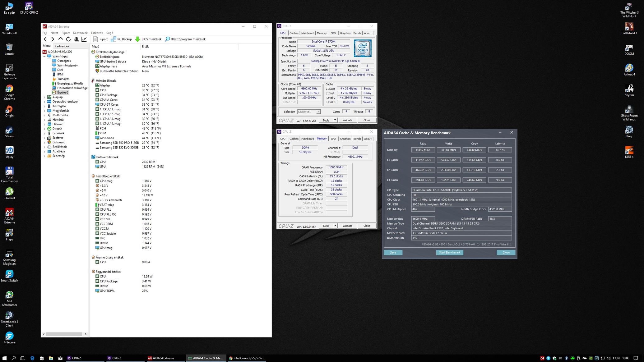Click the AIDA64 forward navigation arrow
Image resolution: width=644 pixels, height=362 pixels.
53,39
